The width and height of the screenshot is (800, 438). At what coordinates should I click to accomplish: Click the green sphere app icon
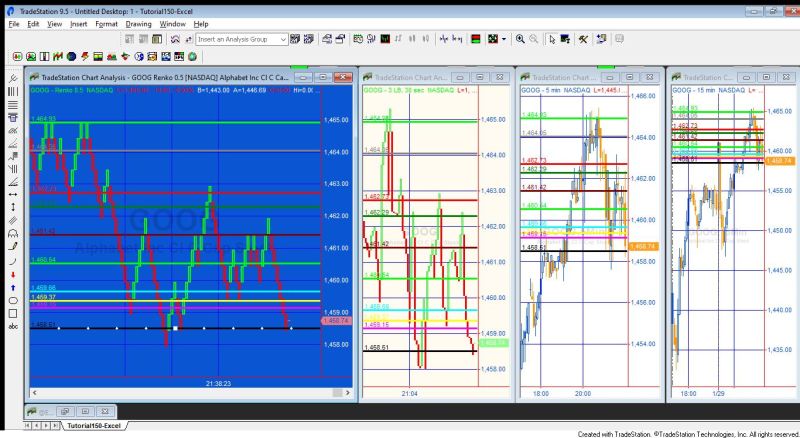click(192, 56)
